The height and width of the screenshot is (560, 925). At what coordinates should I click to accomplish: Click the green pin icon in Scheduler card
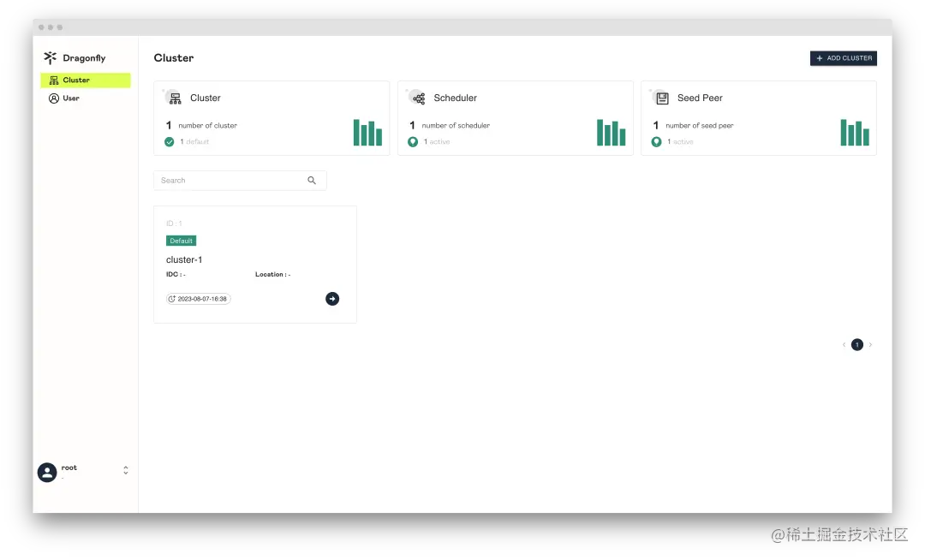(x=413, y=142)
